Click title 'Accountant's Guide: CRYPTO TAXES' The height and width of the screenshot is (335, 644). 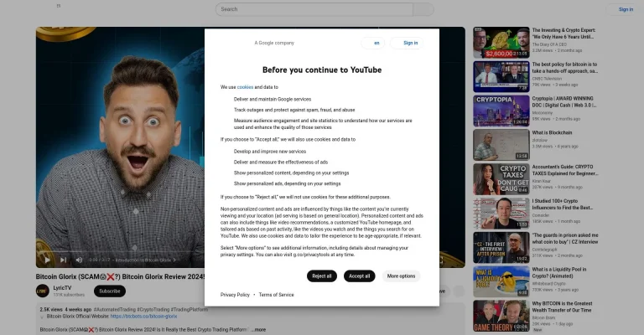(x=564, y=170)
